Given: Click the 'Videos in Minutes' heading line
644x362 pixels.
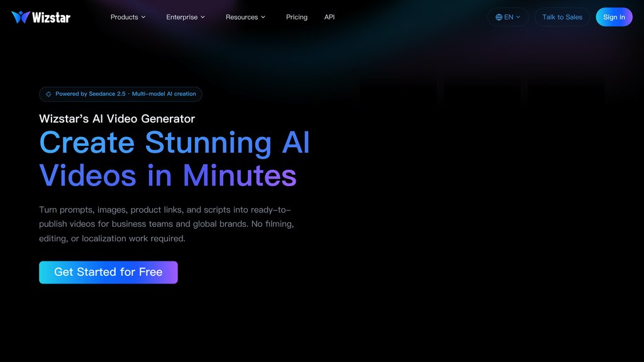Looking at the screenshot, I should click(x=167, y=176).
